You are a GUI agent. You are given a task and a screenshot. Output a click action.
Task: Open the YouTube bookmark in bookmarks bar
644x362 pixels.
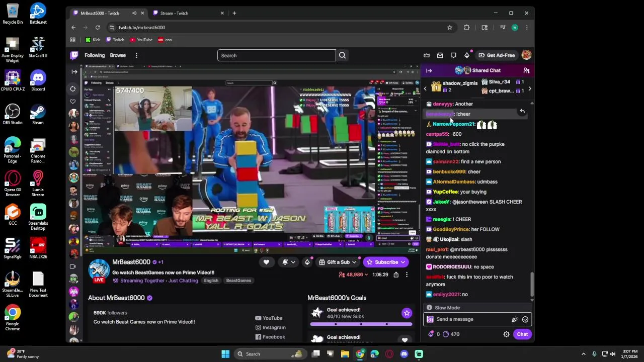click(x=141, y=40)
